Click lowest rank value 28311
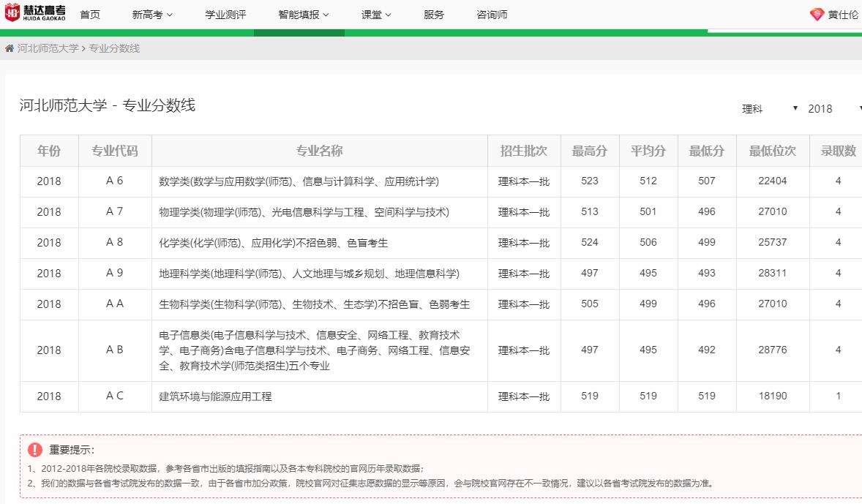 pyautogui.click(x=773, y=273)
